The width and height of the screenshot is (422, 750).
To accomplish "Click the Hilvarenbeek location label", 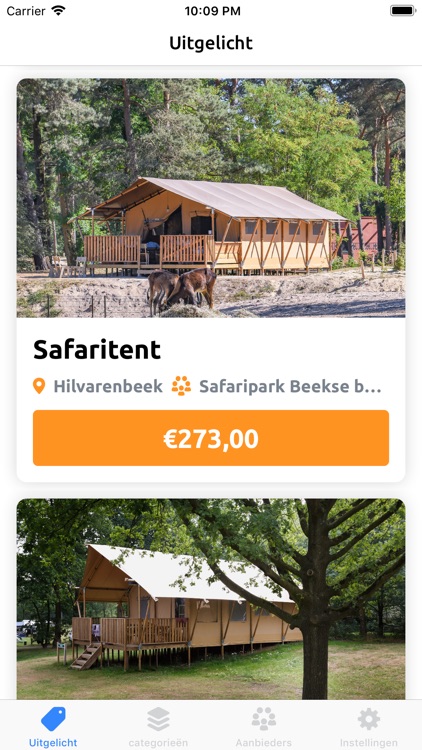I will pyautogui.click(x=108, y=386).
